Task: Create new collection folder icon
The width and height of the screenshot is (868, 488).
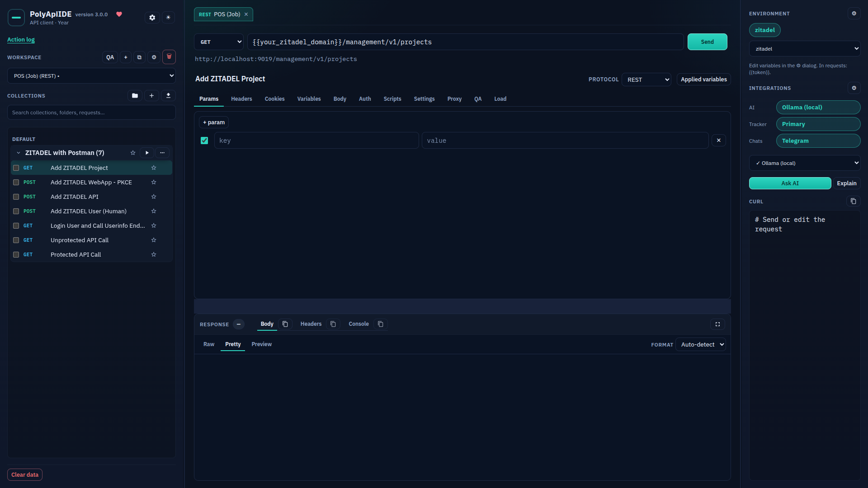Action: coord(135,96)
